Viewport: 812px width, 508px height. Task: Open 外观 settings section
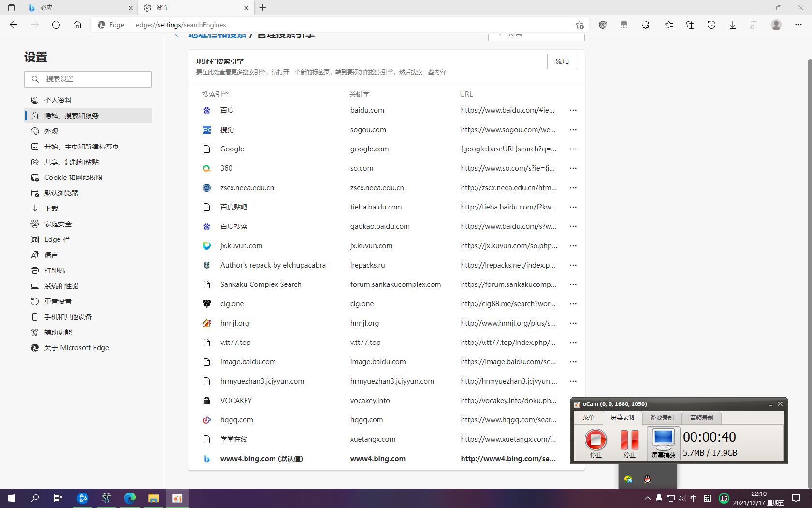[88, 131]
